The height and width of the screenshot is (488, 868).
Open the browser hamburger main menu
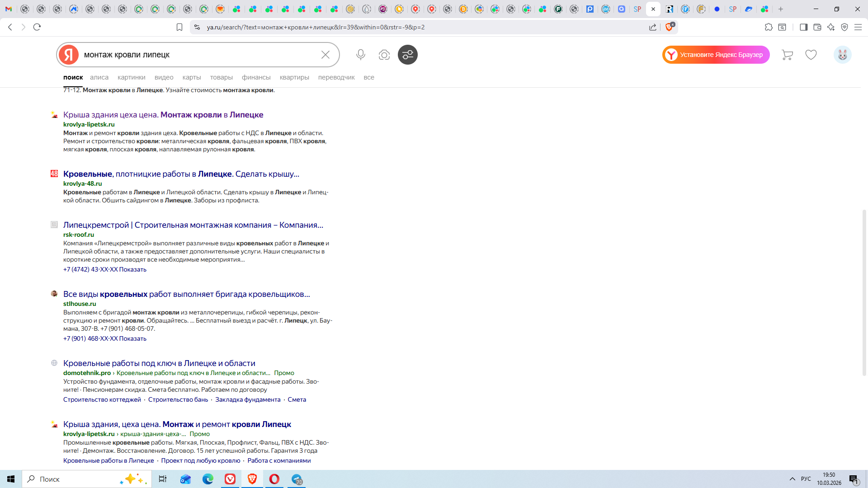858,27
